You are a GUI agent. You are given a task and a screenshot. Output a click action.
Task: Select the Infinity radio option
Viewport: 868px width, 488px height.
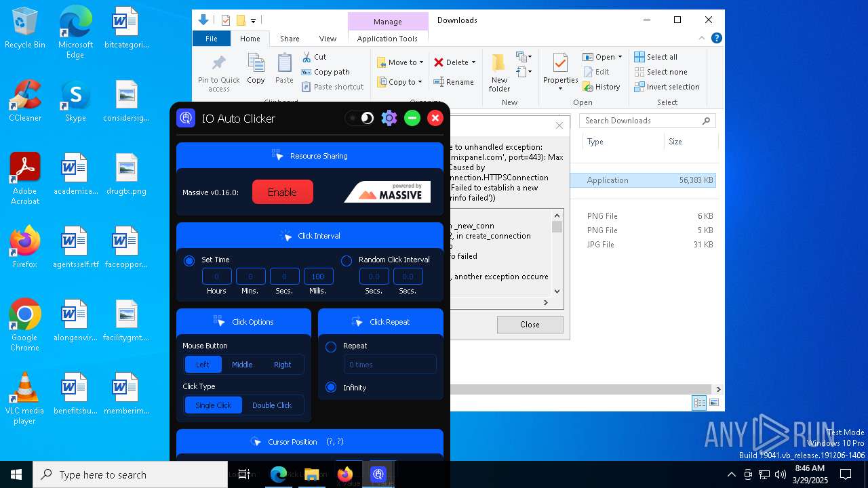331,388
